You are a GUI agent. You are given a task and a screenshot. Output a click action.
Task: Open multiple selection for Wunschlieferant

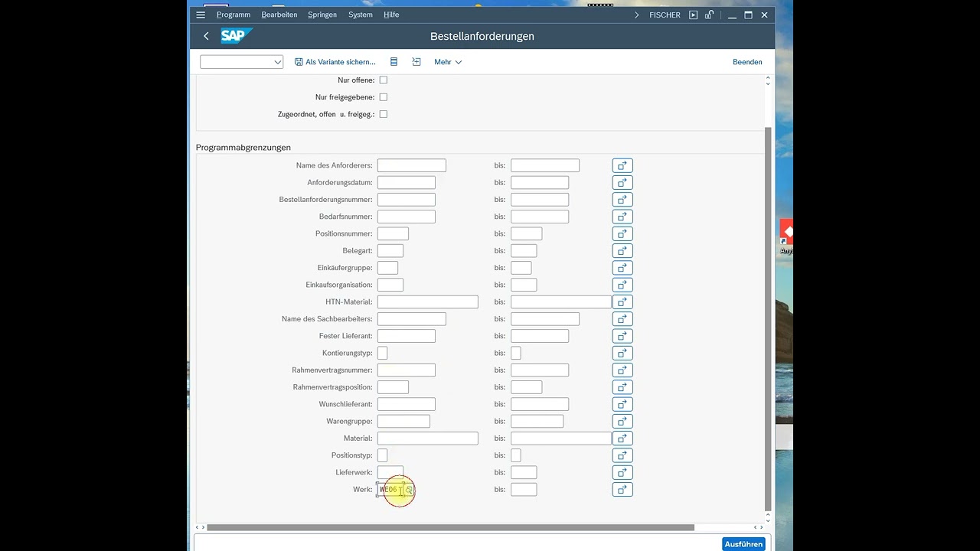(x=622, y=404)
